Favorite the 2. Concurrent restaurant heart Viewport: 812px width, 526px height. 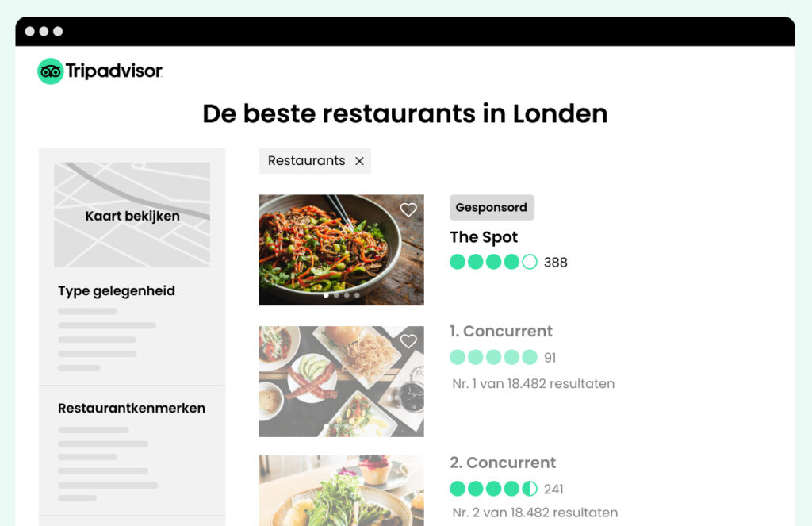click(408, 470)
